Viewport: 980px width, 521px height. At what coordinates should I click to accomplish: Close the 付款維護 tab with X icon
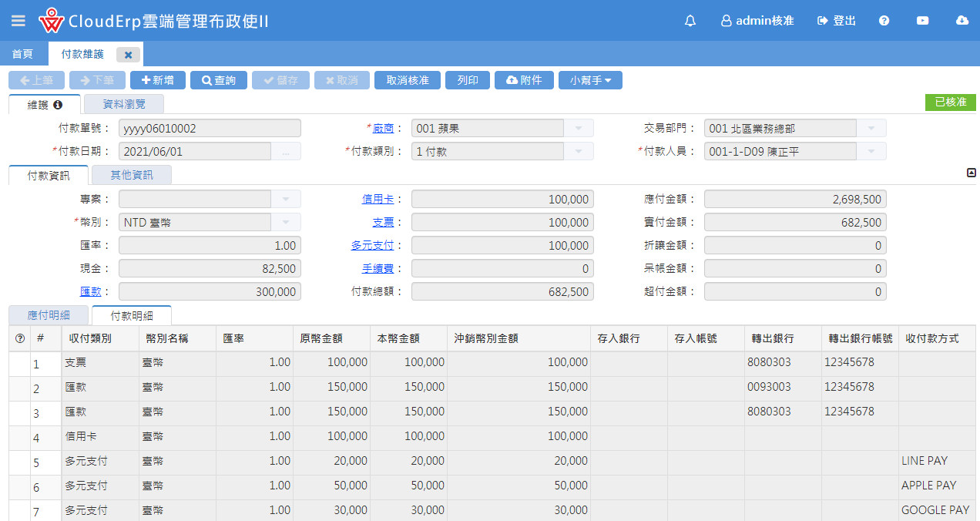(x=128, y=55)
